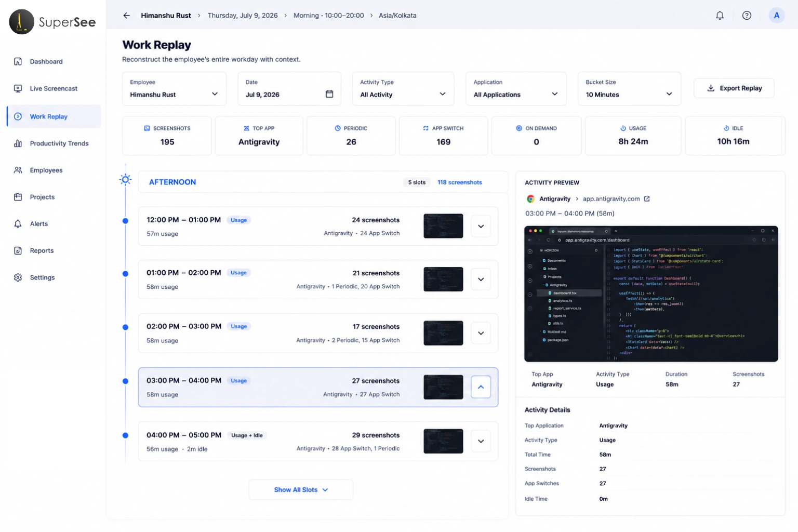This screenshot has width=798, height=532.
Task: Expand the 12:00 PM – 01:00 PM slot
Action: pos(481,227)
